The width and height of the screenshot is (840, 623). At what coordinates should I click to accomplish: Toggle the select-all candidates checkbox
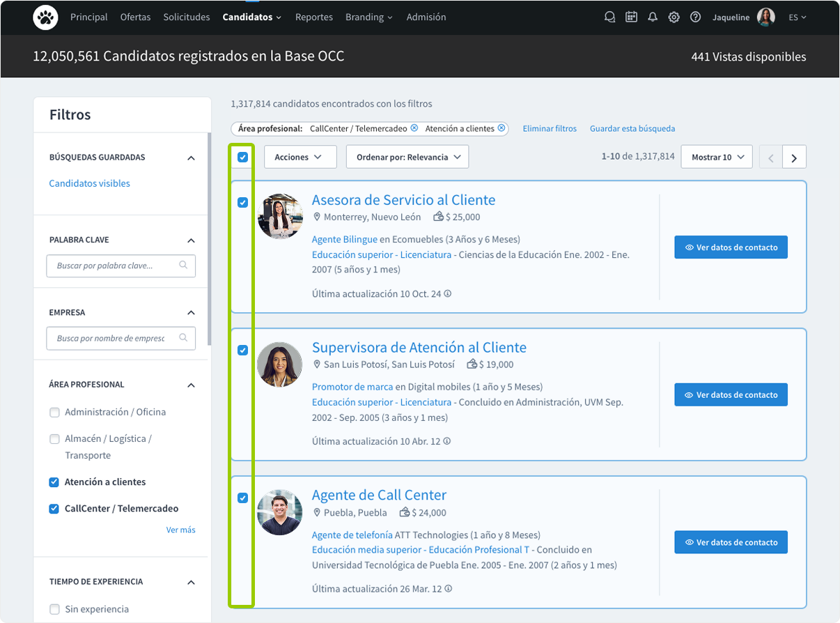[242, 157]
